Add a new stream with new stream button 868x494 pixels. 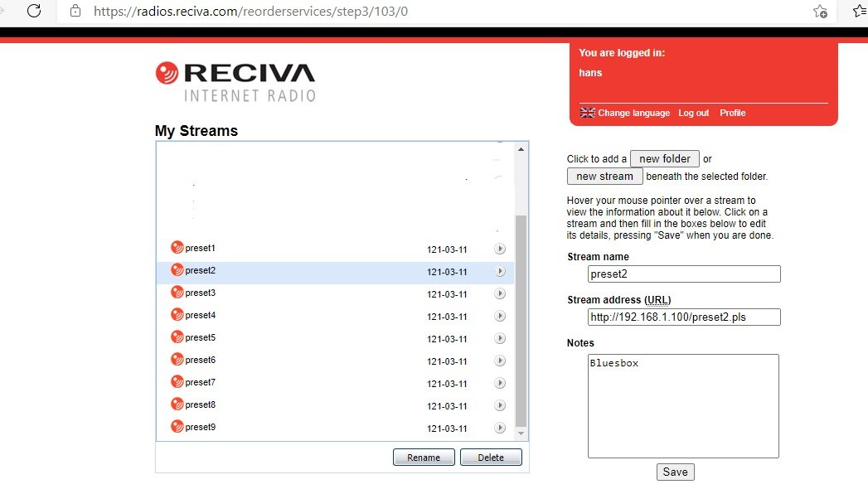pos(604,177)
